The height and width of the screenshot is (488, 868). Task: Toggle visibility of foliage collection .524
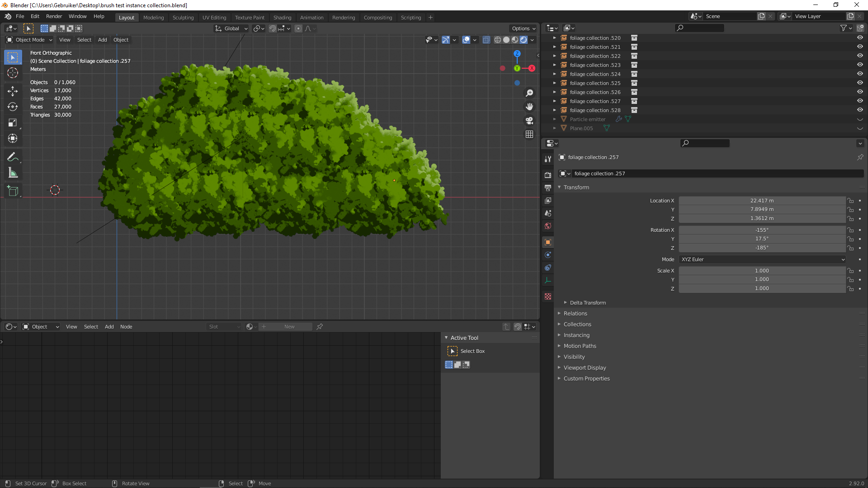click(x=860, y=74)
